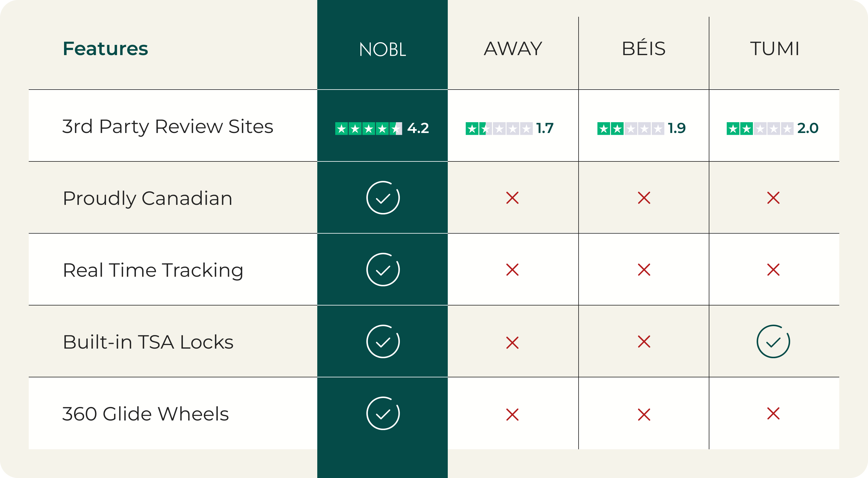868x478 pixels.
Task: Click the TUMI column header
Action: point(774,49)
